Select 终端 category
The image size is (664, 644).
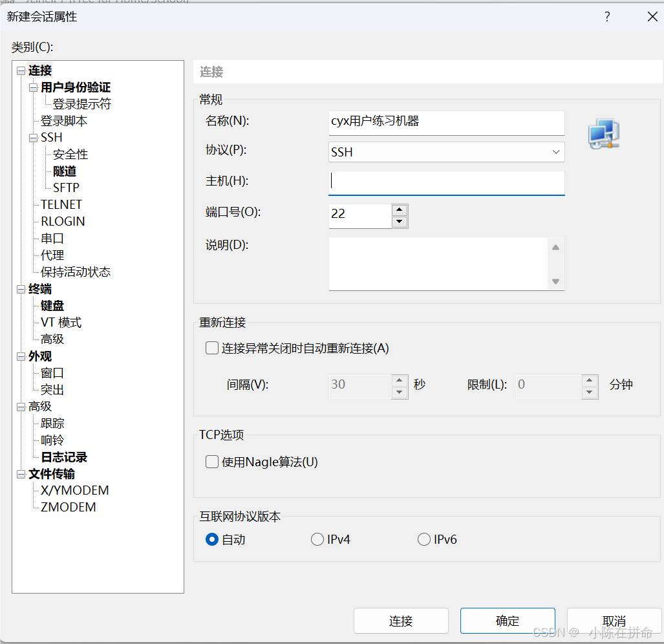(40, 289)
